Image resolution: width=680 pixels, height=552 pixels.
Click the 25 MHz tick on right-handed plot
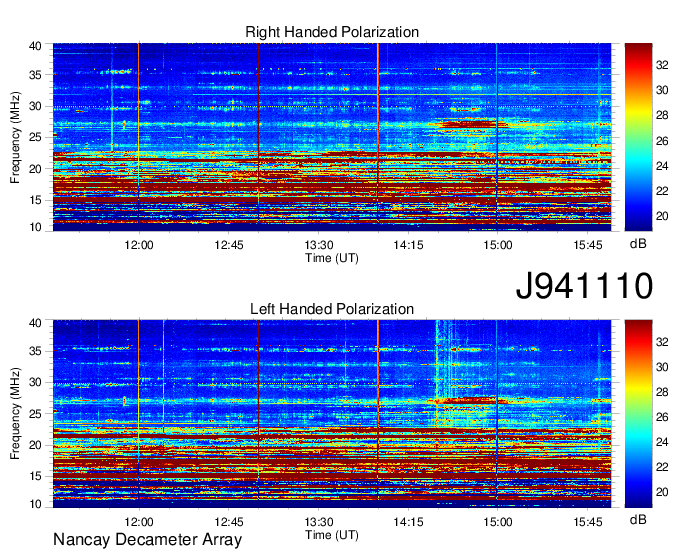(x=35, y=137)
